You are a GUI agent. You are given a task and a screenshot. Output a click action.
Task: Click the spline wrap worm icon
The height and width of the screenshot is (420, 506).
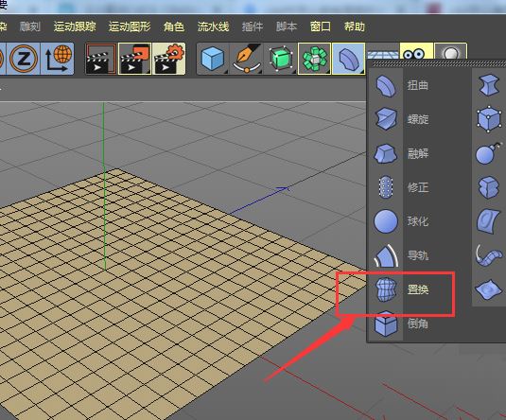point(489,255)
